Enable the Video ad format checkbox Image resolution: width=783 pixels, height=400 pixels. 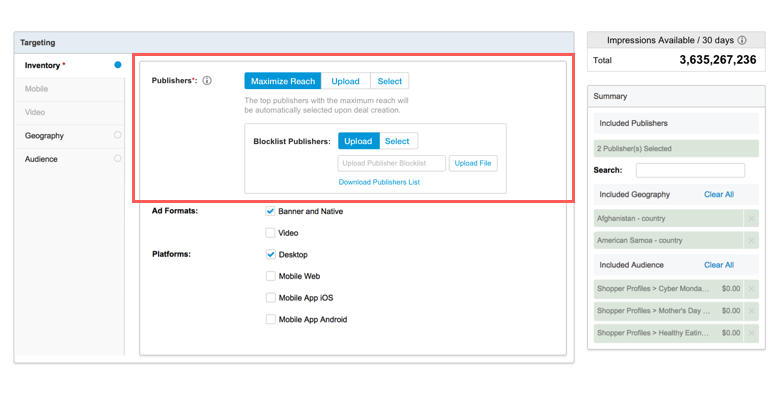click(270, 233)
